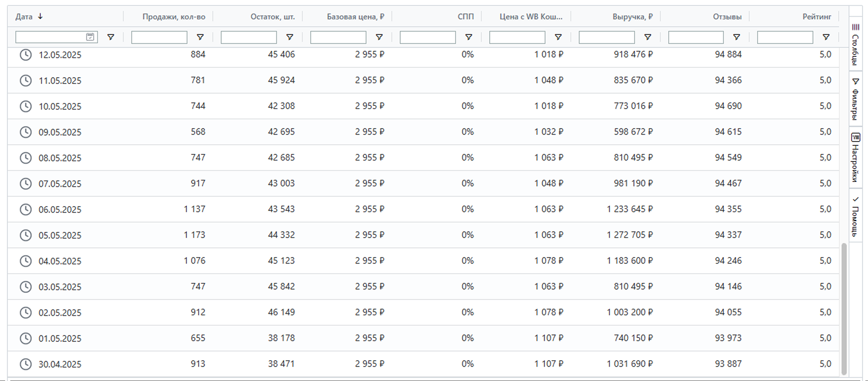Image resolution: width=868 pixels, height=381 pixels.
Task: Select stock cell 46 149
Action: point(281,312)
